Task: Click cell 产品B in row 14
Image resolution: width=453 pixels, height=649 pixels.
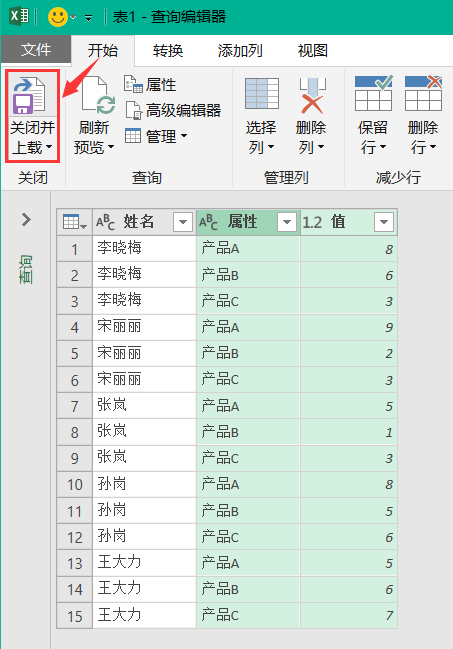Action: 248,589
